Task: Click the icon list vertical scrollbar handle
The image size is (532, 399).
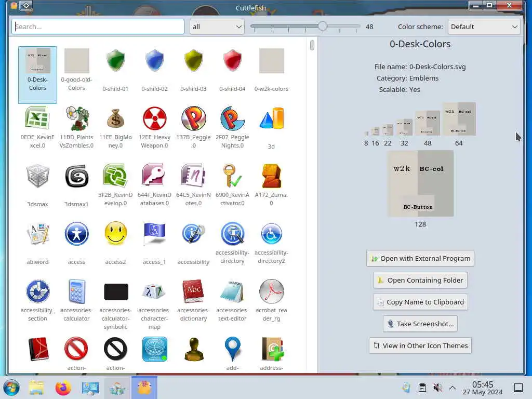Action: click(x=312, y=45)
